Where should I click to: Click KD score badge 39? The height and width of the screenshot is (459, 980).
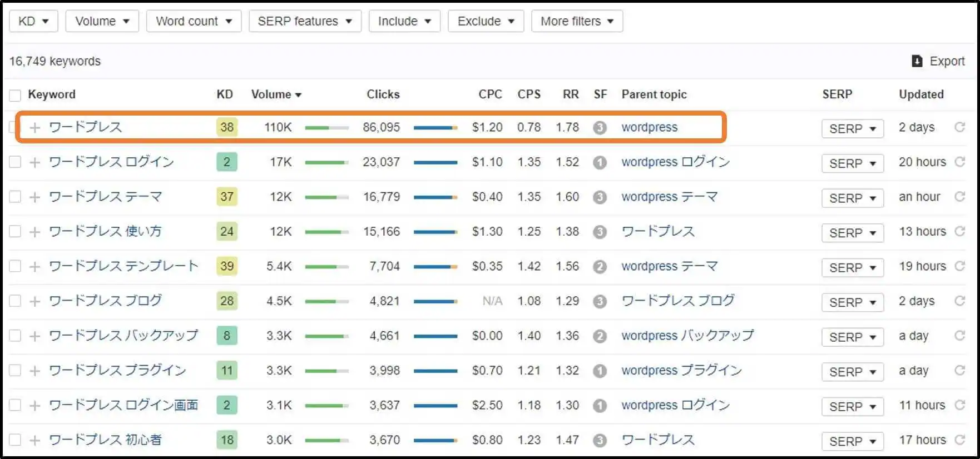tap(227, 266)
